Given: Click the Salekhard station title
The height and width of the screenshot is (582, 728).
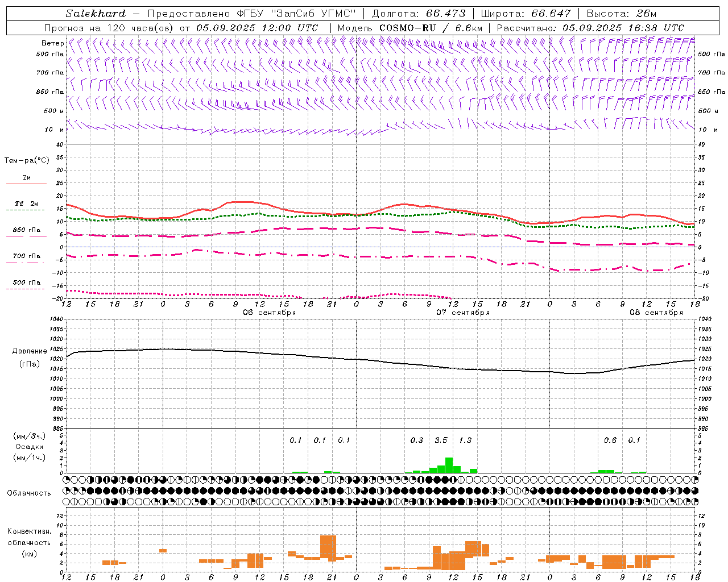Looking at the screenshot, I should point(95,14).
